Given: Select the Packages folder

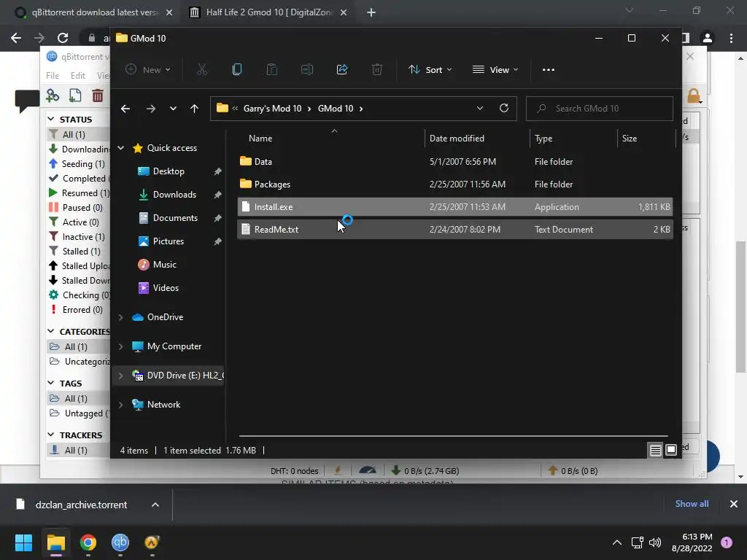Looking at the screenshot, I should click(455, 184).
